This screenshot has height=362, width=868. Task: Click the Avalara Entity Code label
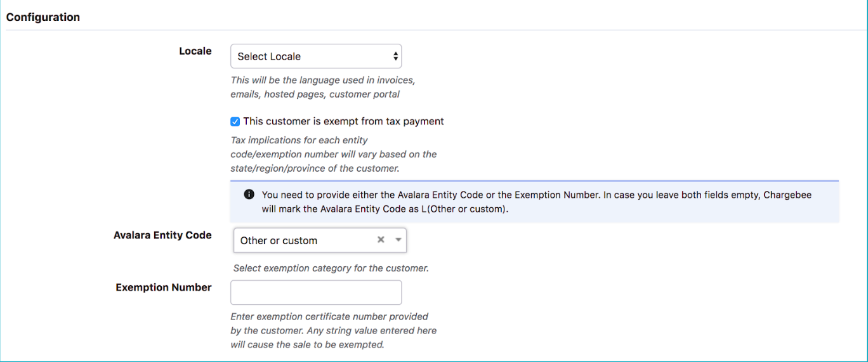point(162,235)
